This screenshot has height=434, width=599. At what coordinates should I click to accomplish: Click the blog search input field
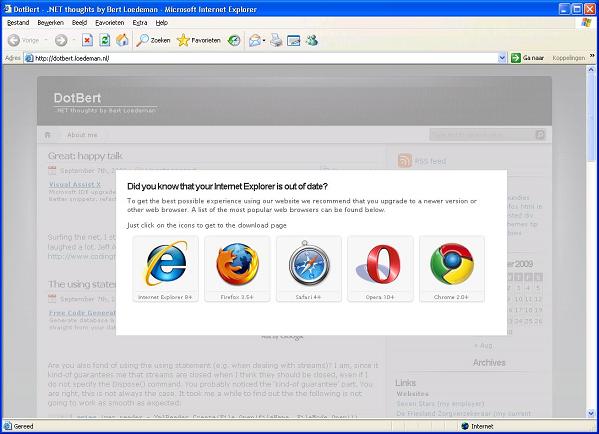(482, 134)
